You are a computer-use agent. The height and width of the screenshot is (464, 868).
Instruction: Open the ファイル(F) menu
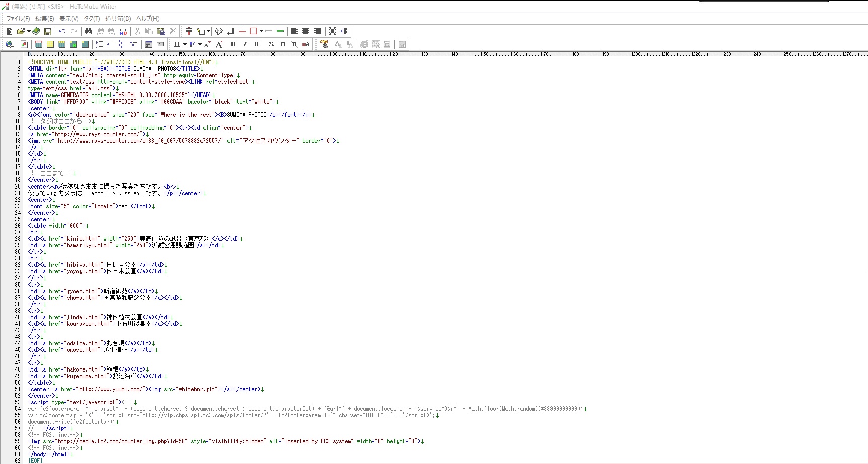pos(18,19)
